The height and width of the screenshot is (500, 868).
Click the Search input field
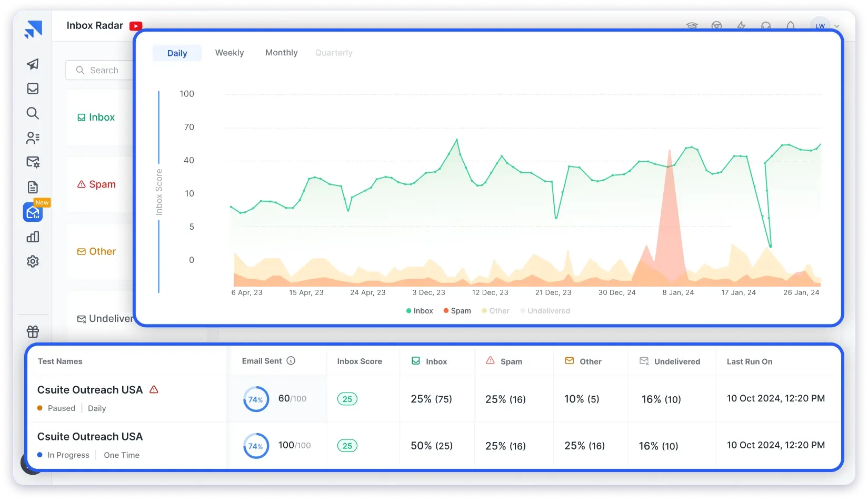[x=103, y=70]
